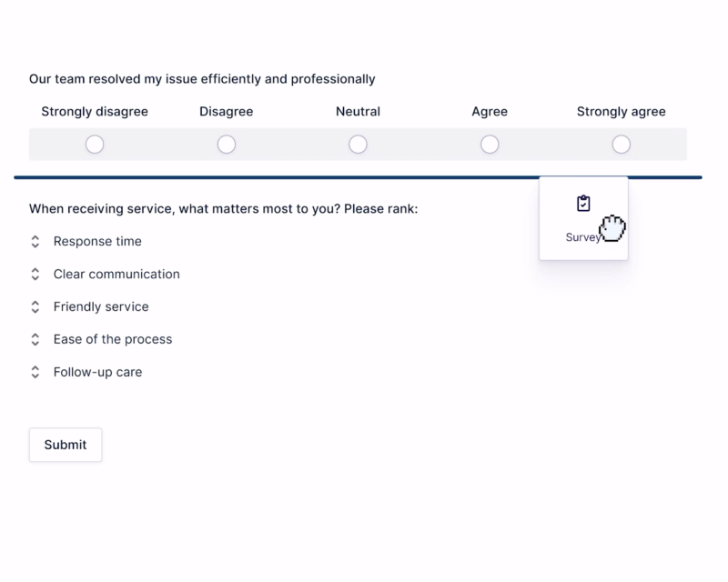Select the Disagree radio button
This screenshot has height=582, width=728.
coord(227,145)
